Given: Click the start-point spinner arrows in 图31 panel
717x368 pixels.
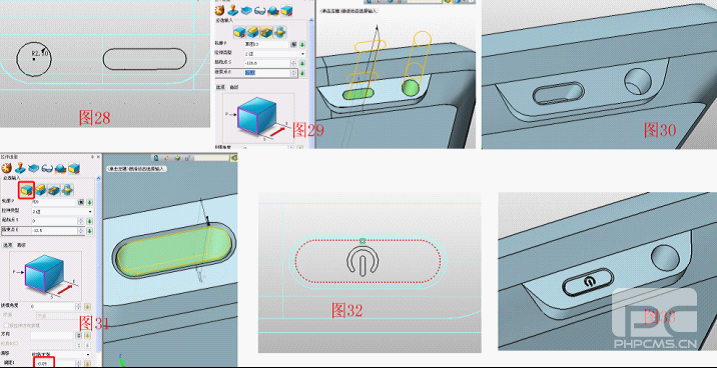Looking at the screenshot, I should [x=80, y=221].
